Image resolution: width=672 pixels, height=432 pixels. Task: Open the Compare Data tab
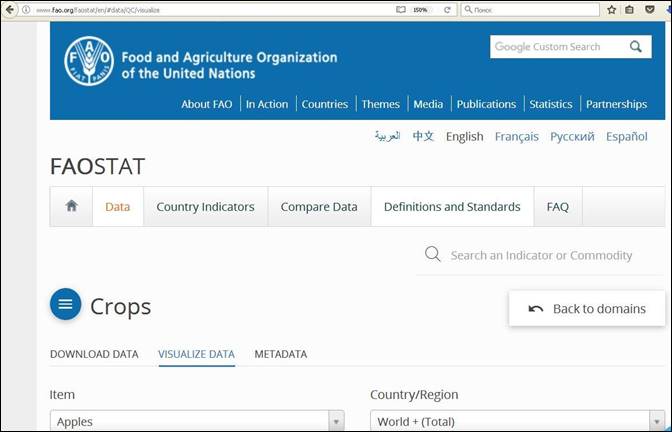pos(318,207)
